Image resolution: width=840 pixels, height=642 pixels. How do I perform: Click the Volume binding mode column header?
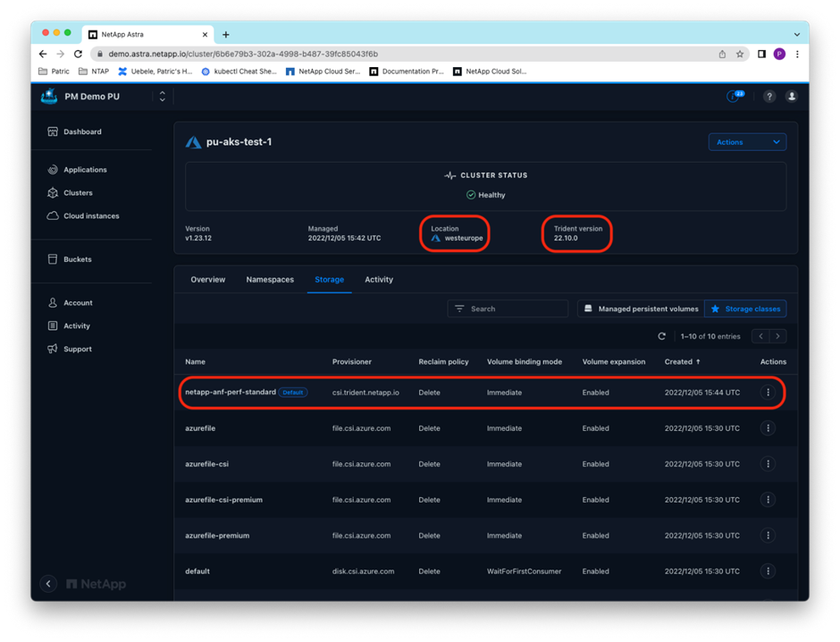point(525,362)
